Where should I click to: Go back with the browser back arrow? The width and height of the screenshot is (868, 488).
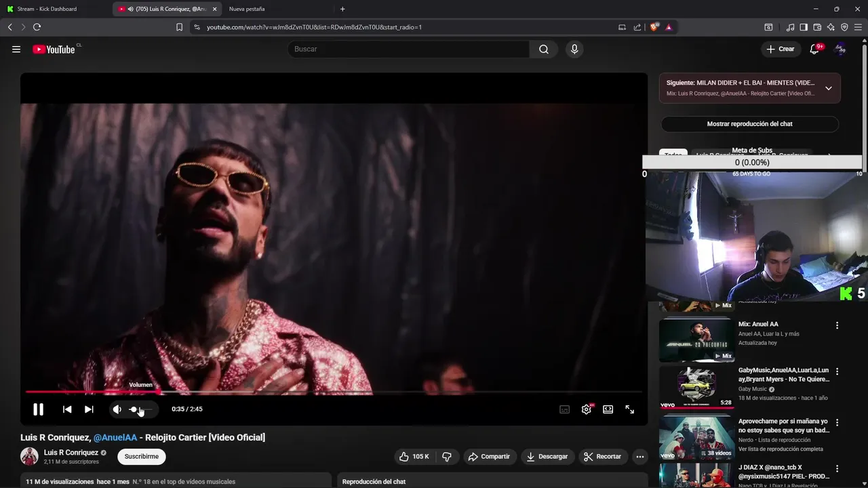tap(9, 27)
